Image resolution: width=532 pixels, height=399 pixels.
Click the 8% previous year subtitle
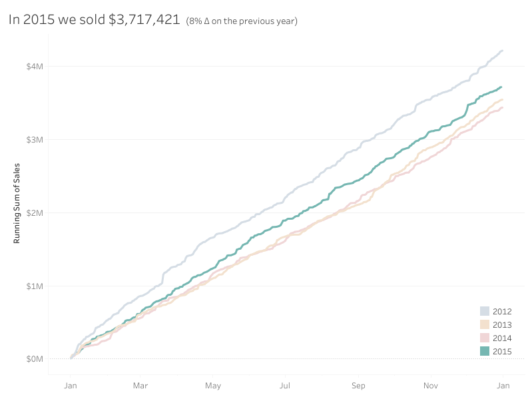click(x=242, y=21)
